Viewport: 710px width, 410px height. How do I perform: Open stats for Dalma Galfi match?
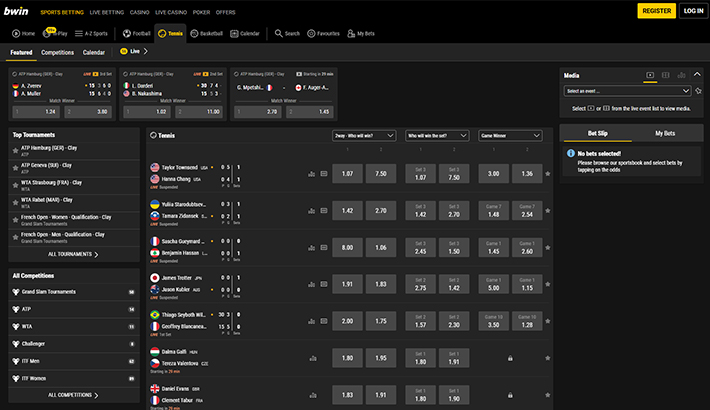[x=313, y=358]
